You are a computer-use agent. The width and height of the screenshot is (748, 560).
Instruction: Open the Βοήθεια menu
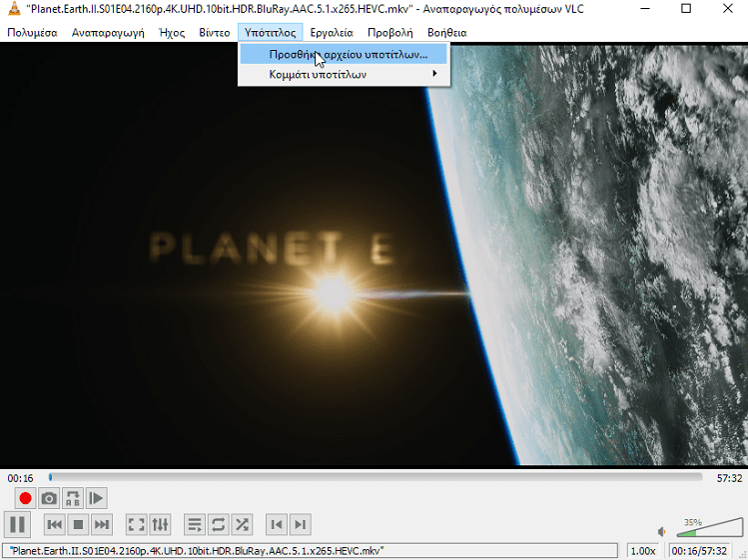tap(447, 32)
